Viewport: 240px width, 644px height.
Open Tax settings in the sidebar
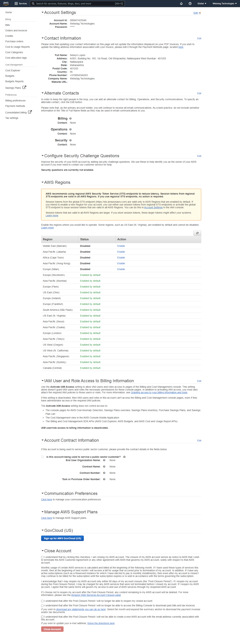[x=12, y=118]
